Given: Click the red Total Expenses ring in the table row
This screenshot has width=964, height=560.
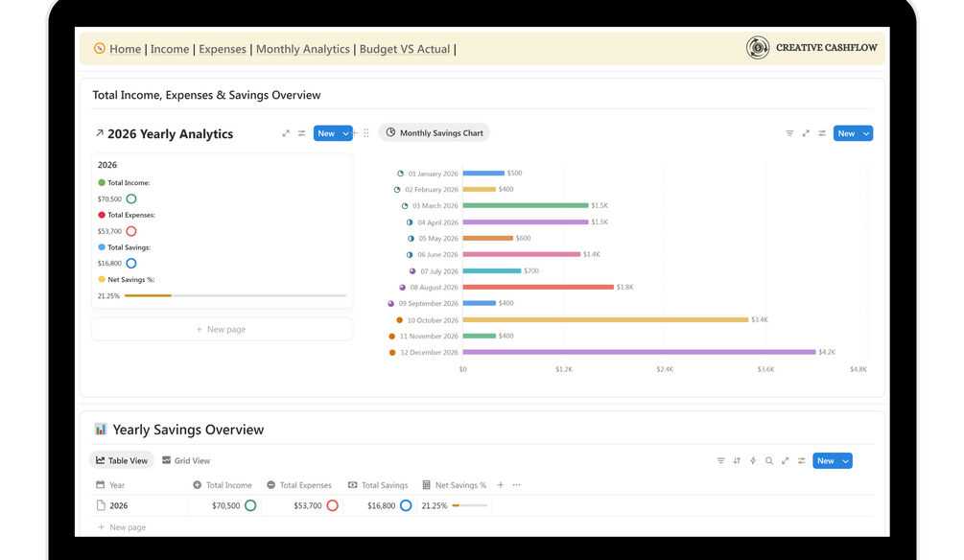Looking at the screenshot, I should [333, 505].
